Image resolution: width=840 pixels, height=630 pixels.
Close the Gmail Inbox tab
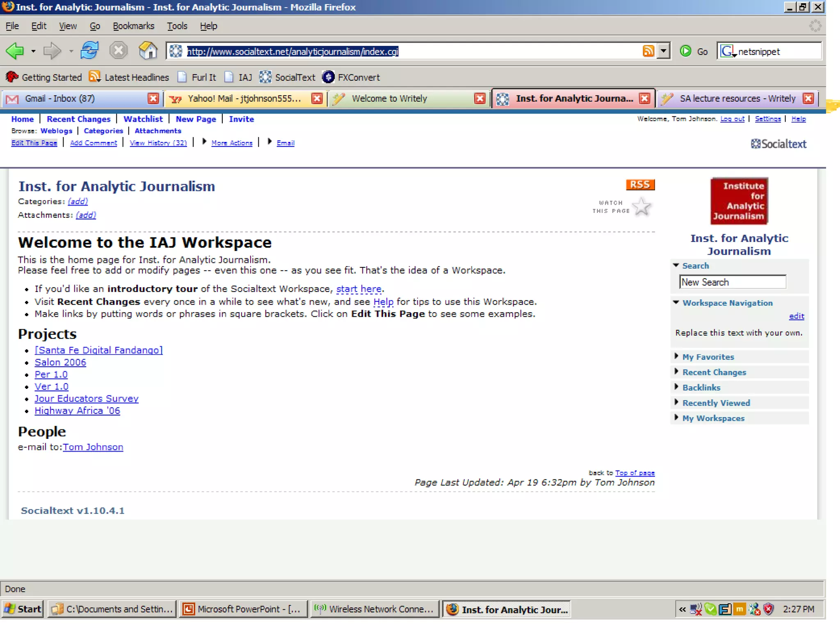point(153,98)
